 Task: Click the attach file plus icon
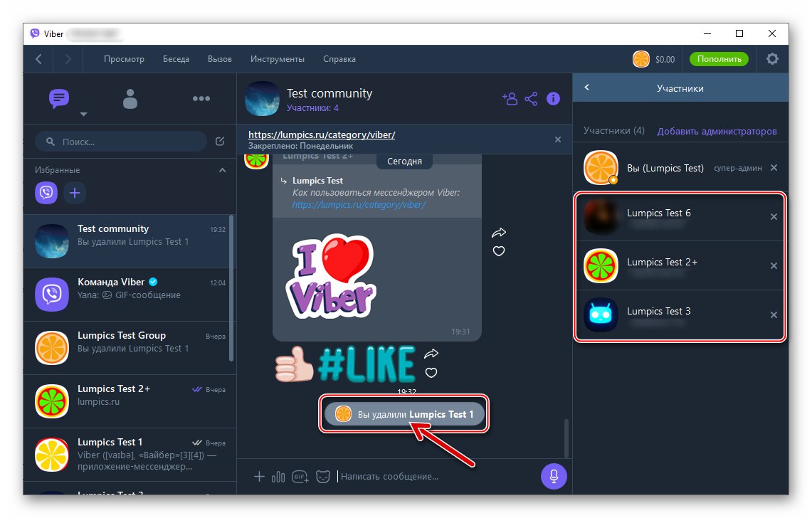[x=259, y=476]
